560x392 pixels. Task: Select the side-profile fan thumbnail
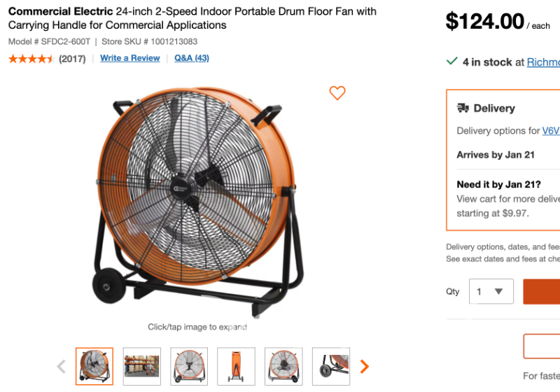point(237,366)
